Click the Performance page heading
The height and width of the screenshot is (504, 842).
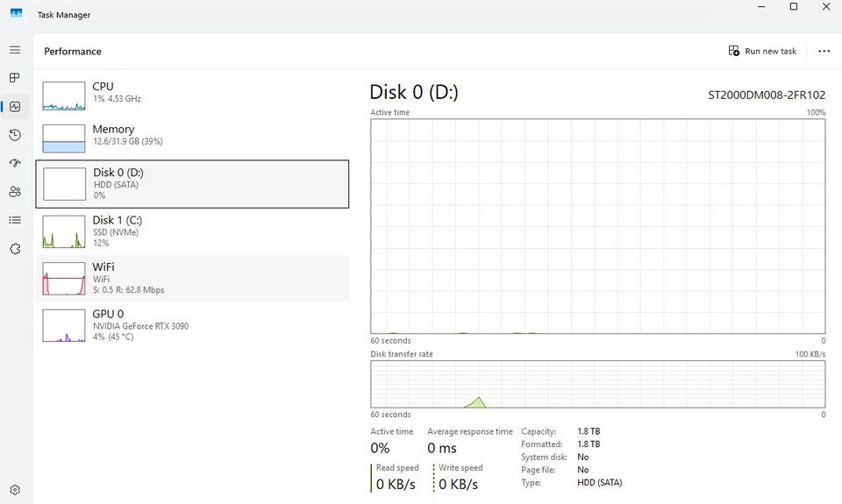click(x=73, y=52)
